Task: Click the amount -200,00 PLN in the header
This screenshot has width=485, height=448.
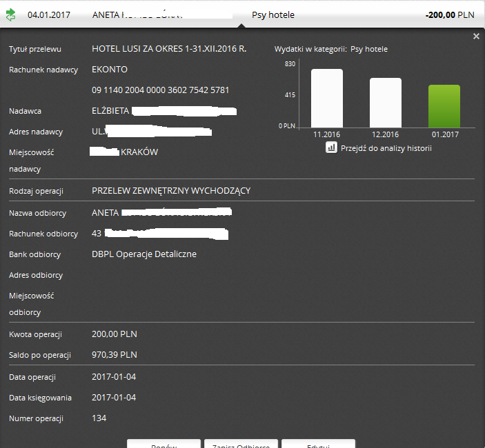Action: tap(450, 15)
